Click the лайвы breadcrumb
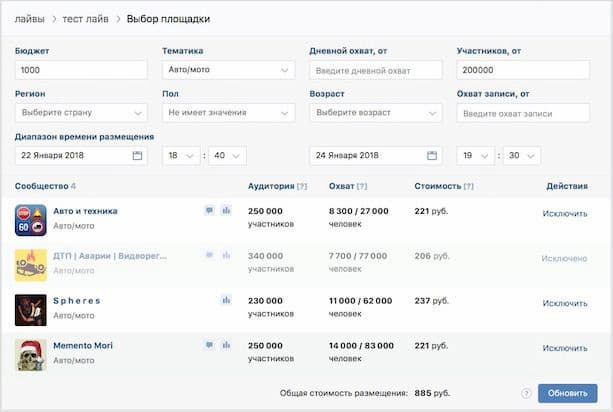The image size is (613, 412). click(30, 19)
